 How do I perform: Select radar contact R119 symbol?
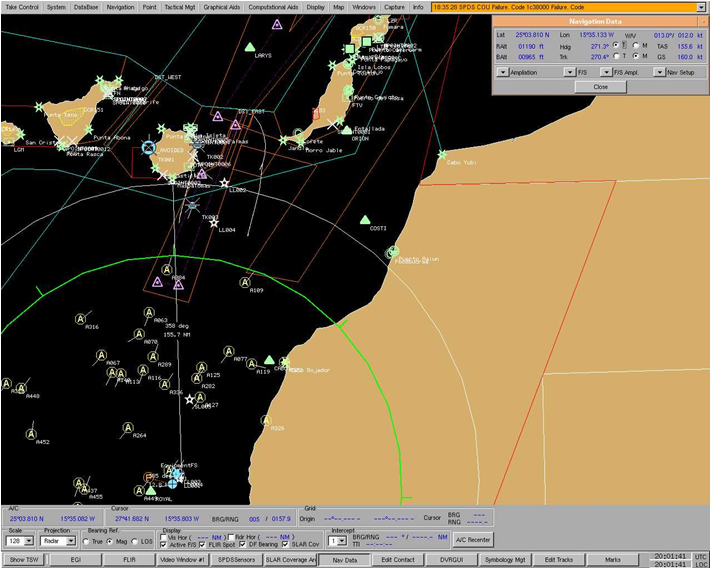pyautogui.click(x=252, y=364)
